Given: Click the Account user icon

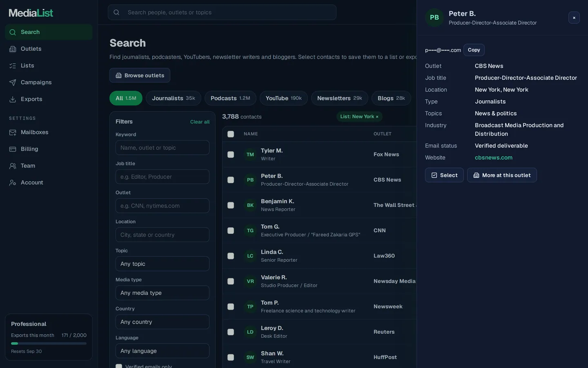Looking at the screenshot, I should click(13, 183).
